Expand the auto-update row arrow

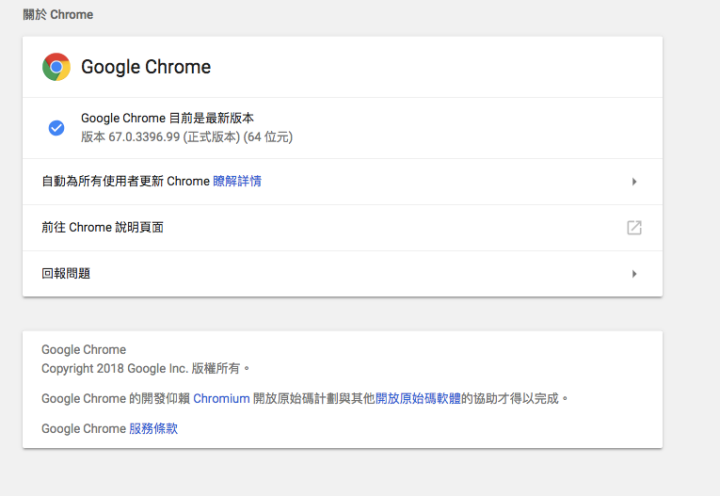click(x=634, y=181)
